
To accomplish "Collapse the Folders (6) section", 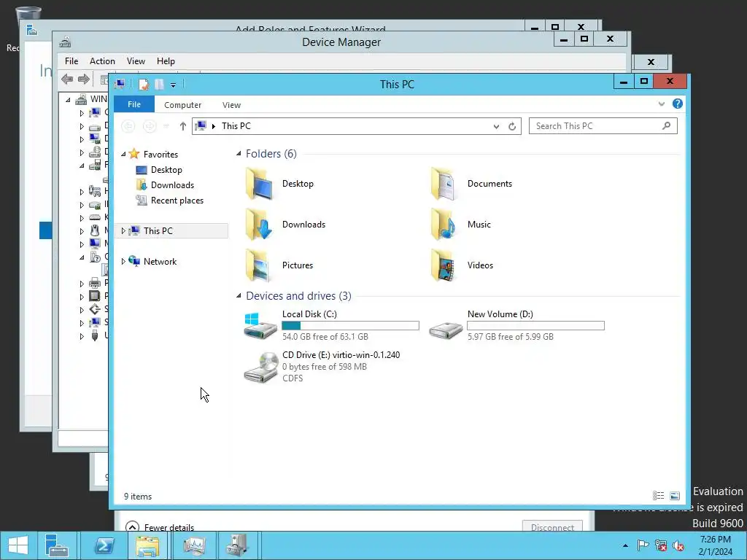I will (239, 153).
